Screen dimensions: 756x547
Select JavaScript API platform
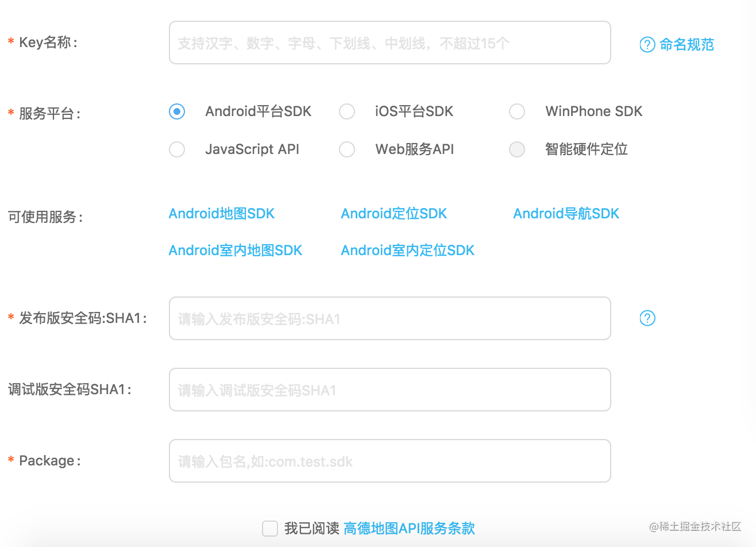click(176, 149)
